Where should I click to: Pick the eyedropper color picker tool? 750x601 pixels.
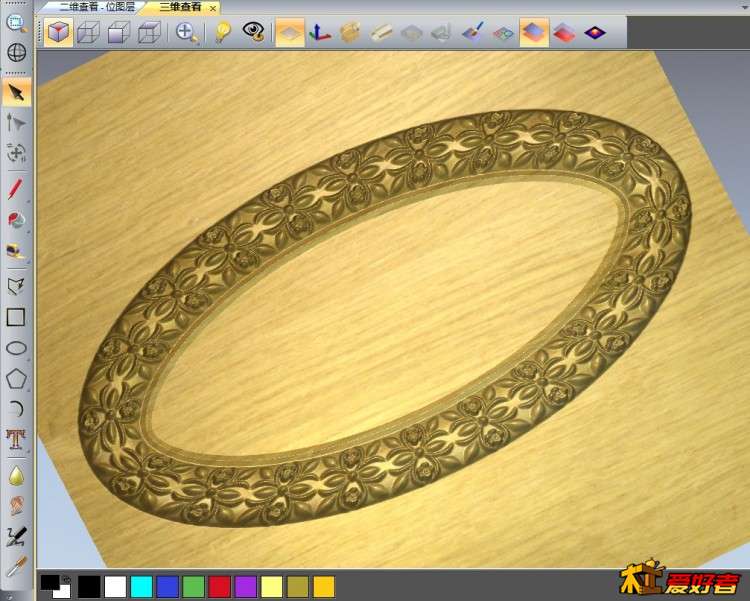click(x=16, y=567)
